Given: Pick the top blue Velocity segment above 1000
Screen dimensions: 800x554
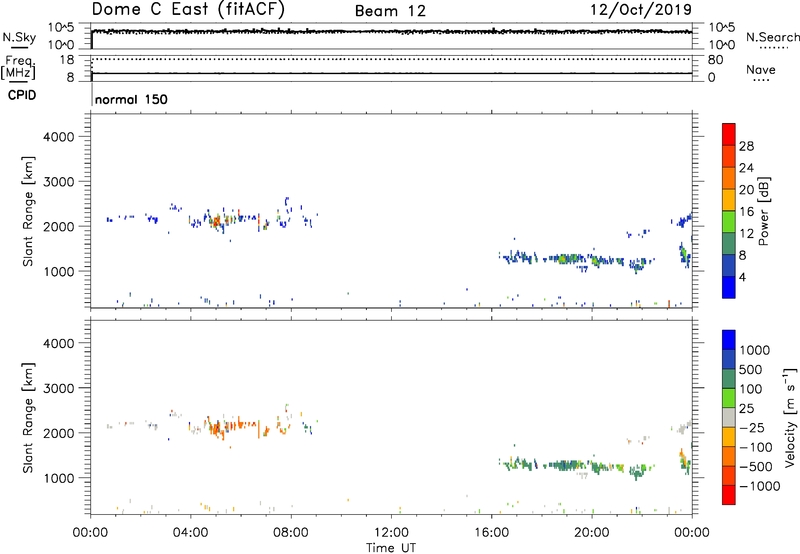Looking at the screenshot, I should [729, 340].
